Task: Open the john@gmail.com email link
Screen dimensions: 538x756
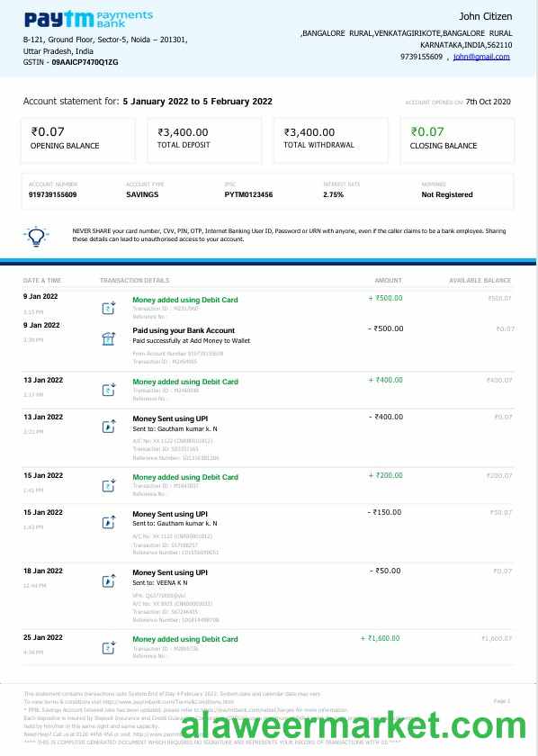Action: point(481,57)
